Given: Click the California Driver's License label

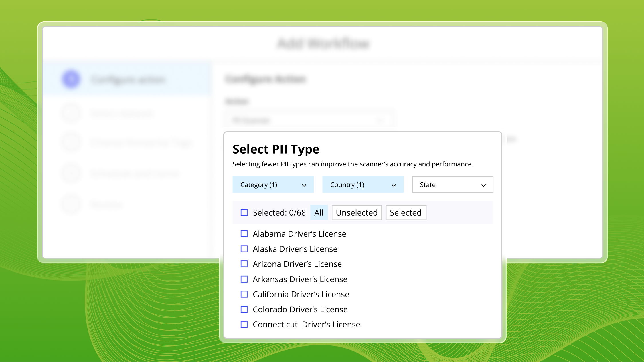Looking at the screenshot, I should pos(301,294).
